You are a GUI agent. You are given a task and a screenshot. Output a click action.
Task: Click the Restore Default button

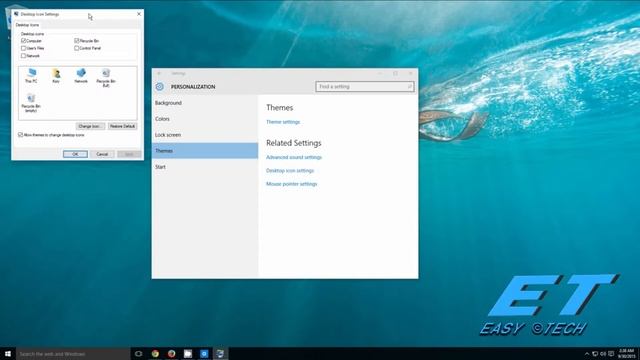(x=122, y=126)
